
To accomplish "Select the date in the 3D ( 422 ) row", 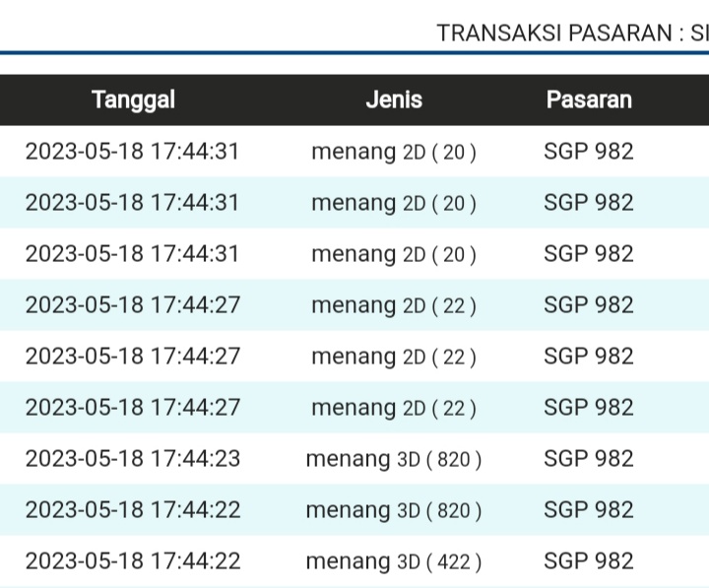I will point(133,561).
